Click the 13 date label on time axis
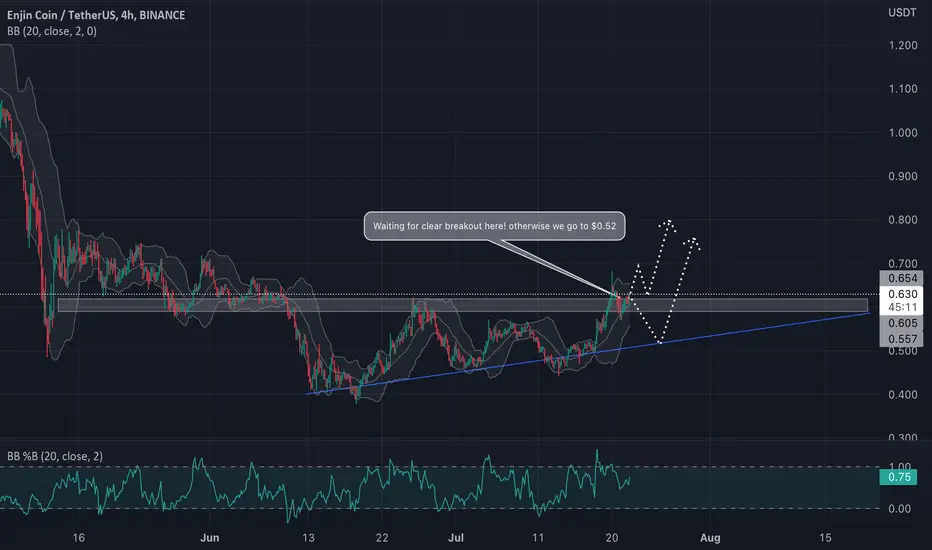 pos(308,538)
